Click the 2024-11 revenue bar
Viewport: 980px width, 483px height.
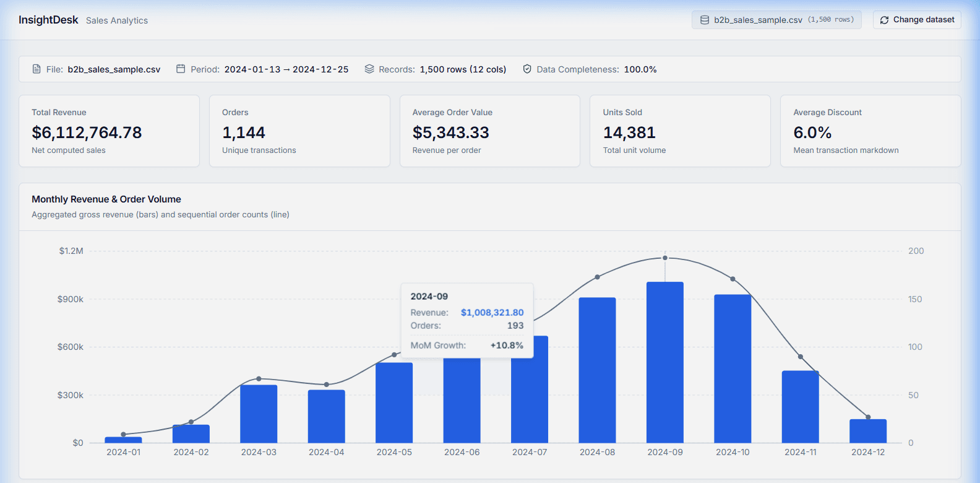(801, 407)
